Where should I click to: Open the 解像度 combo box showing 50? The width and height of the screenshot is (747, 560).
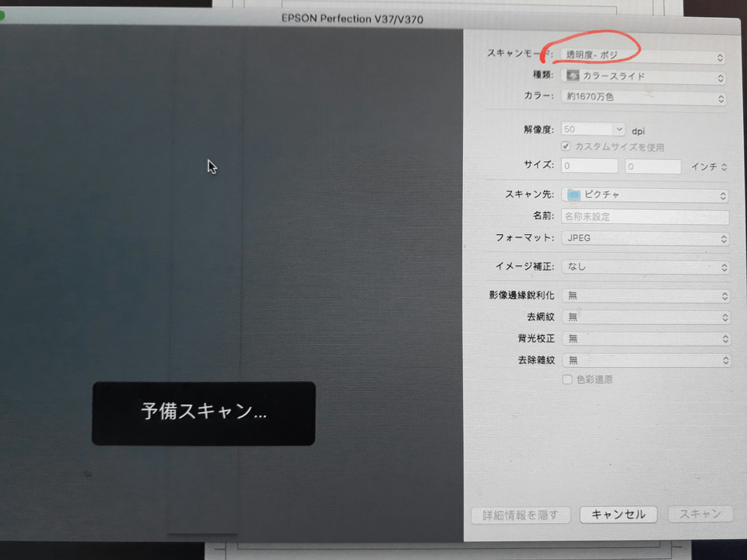(593, 129)
